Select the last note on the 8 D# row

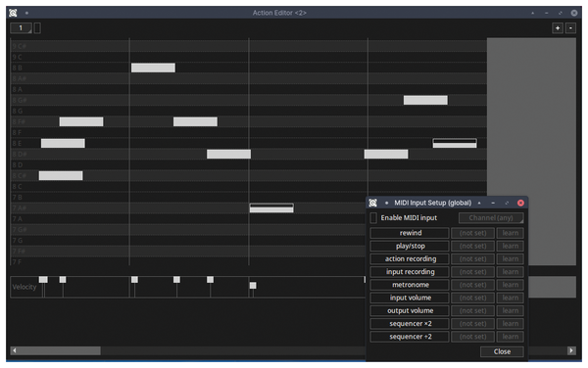[386, 154]
